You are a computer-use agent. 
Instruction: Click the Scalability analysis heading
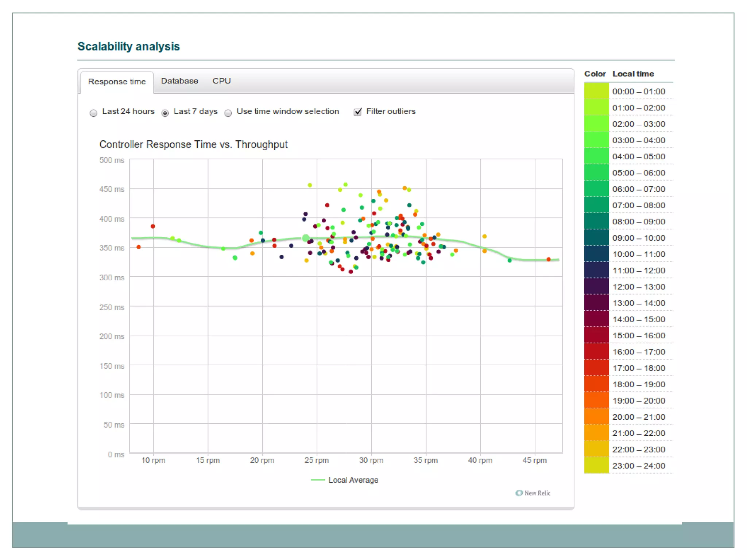point(128,47)
